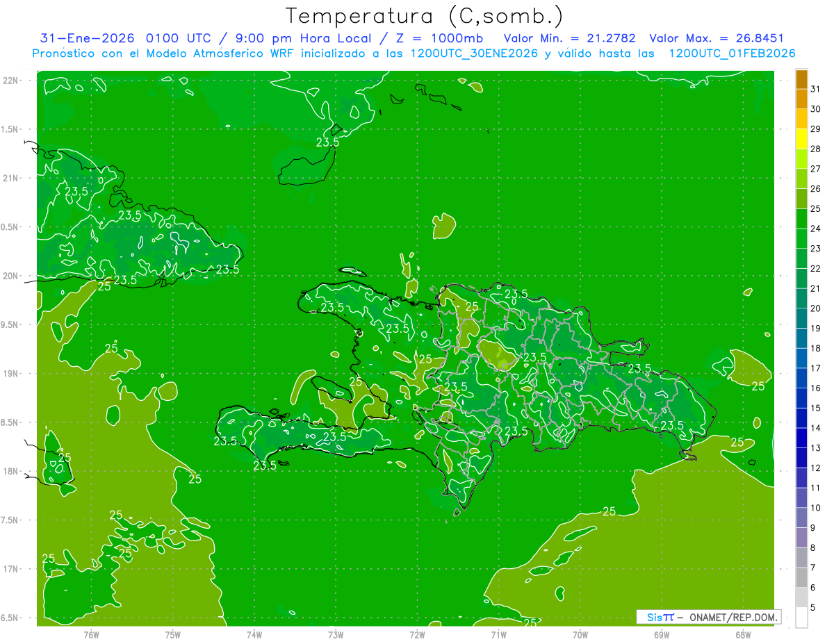Click the dark orange swatch above 31
This screenshot has width=834, height=644.
tap(801, 79)
